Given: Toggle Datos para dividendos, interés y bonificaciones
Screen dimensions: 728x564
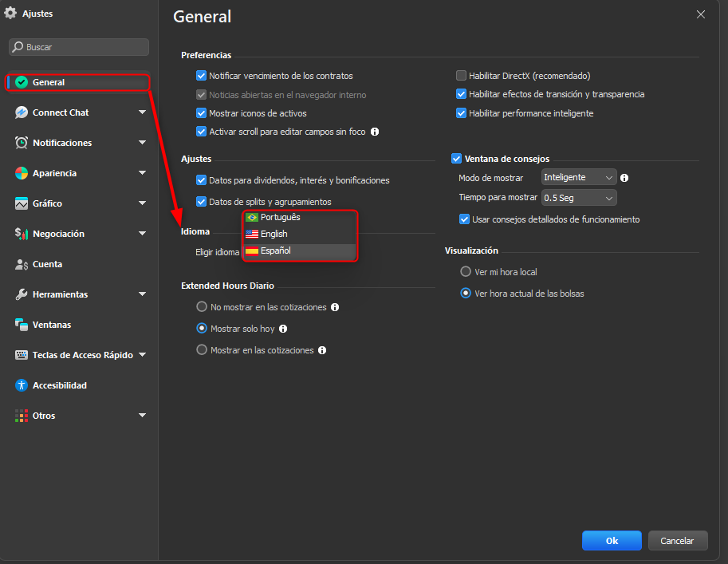Looking at the screenshot, I should (201, 180).
